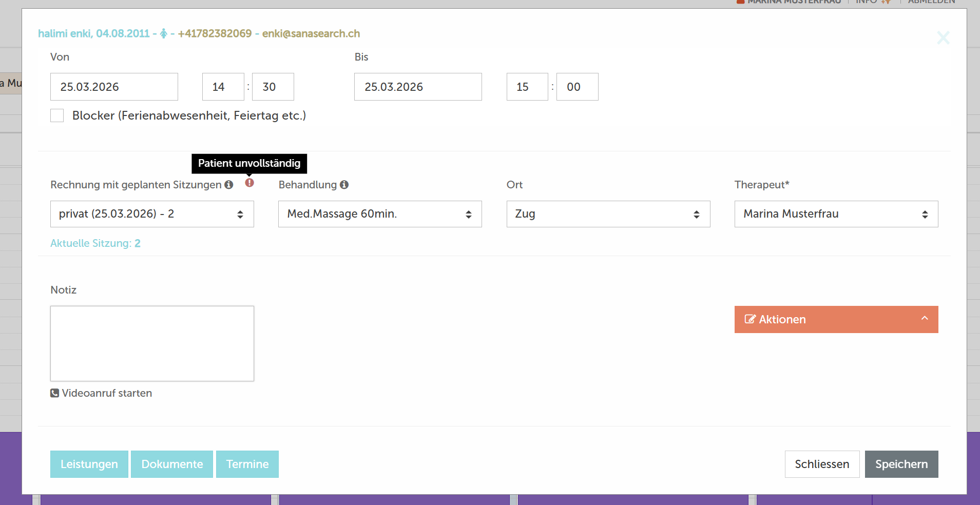Click the Von date field 25.03.2026

coord(114,87)
